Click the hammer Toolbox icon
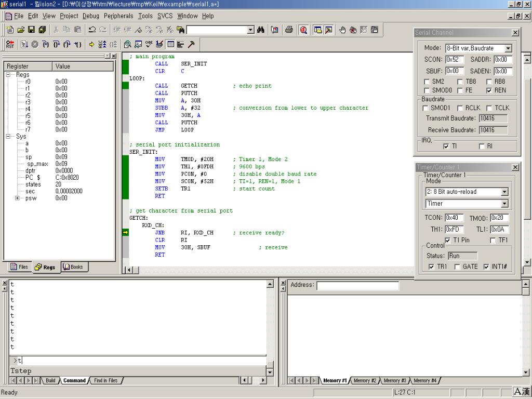 (191, 45)
